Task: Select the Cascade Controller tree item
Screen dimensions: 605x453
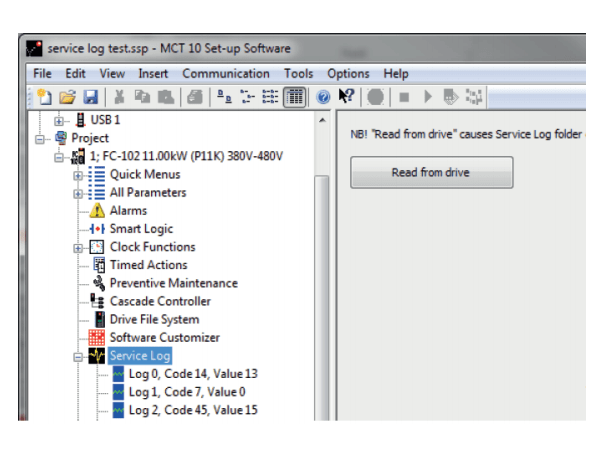Action: (159, 302)
